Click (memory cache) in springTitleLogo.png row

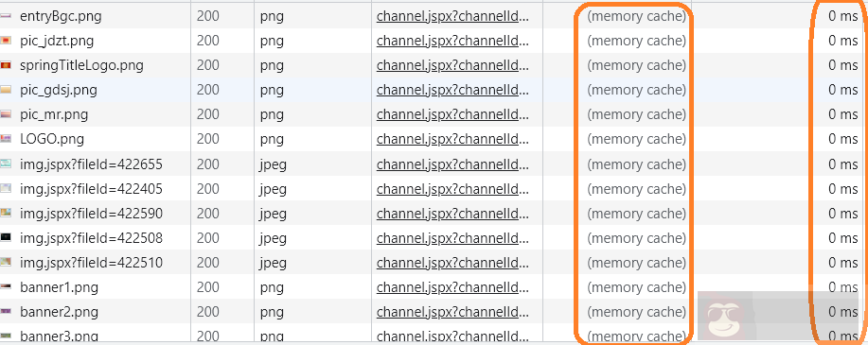tap(637, 65)
